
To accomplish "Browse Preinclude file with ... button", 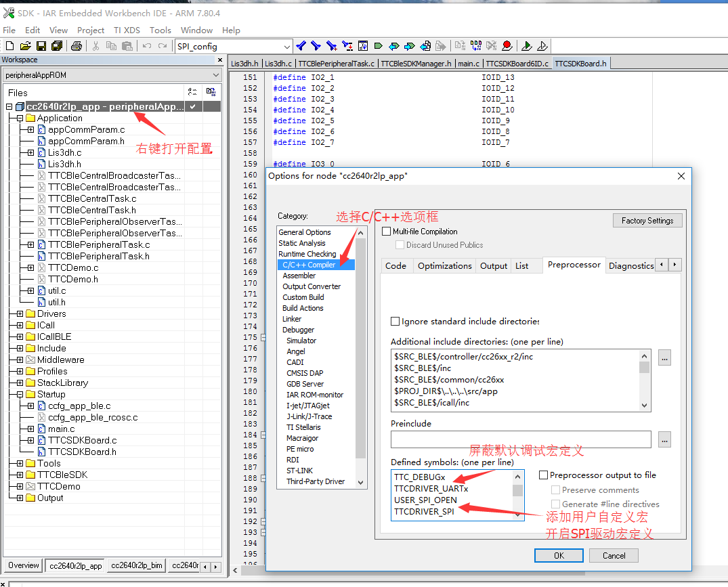I will (x=664, y=439).
